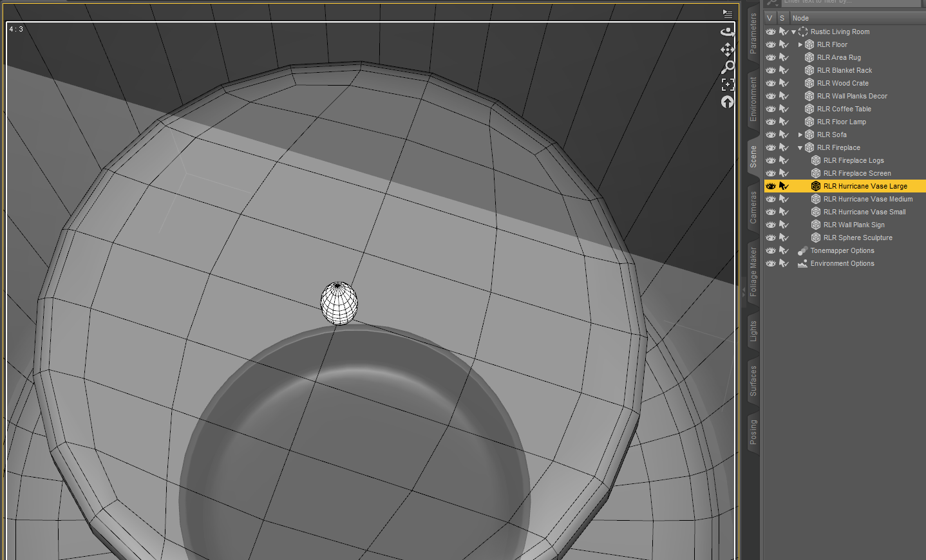This screenshot has width=926, height=560.
Task: Select the viewport orbit/rotate camera tool
Action: coord(727,32)
